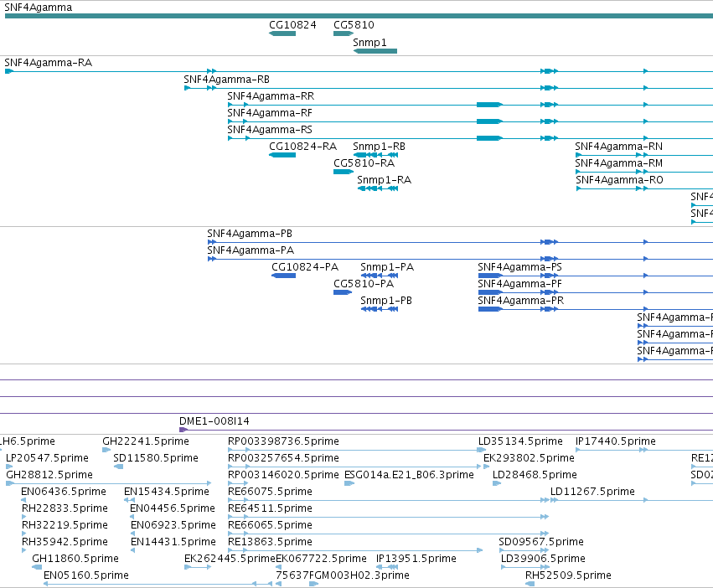Select the GH22241.5prime EST label
The width and height of the screenshot is (713, 588).
click(x=146, y=441)
